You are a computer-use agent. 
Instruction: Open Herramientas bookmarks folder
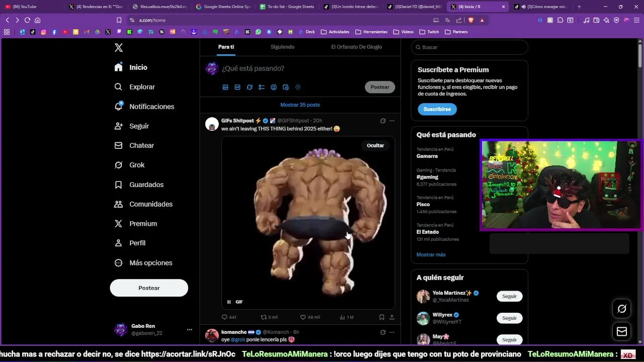pyautogui.click(x=371, y=32)
